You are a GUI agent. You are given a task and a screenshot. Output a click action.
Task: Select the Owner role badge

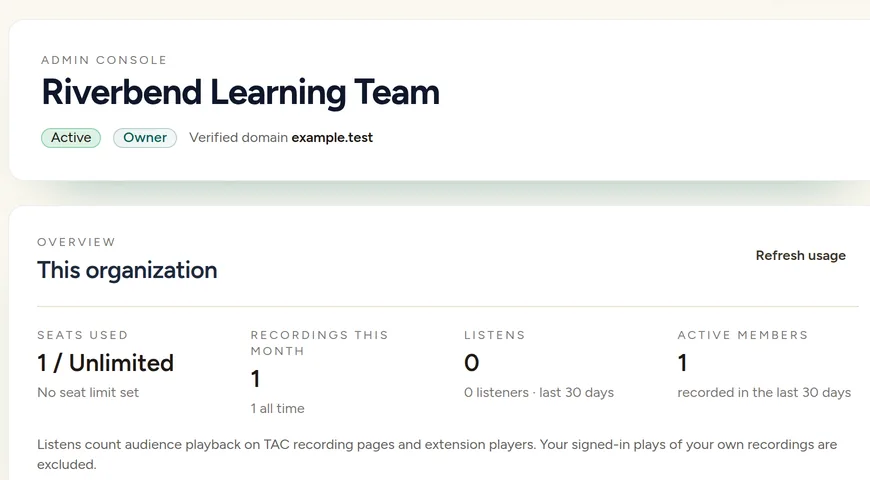click(145, 138)
